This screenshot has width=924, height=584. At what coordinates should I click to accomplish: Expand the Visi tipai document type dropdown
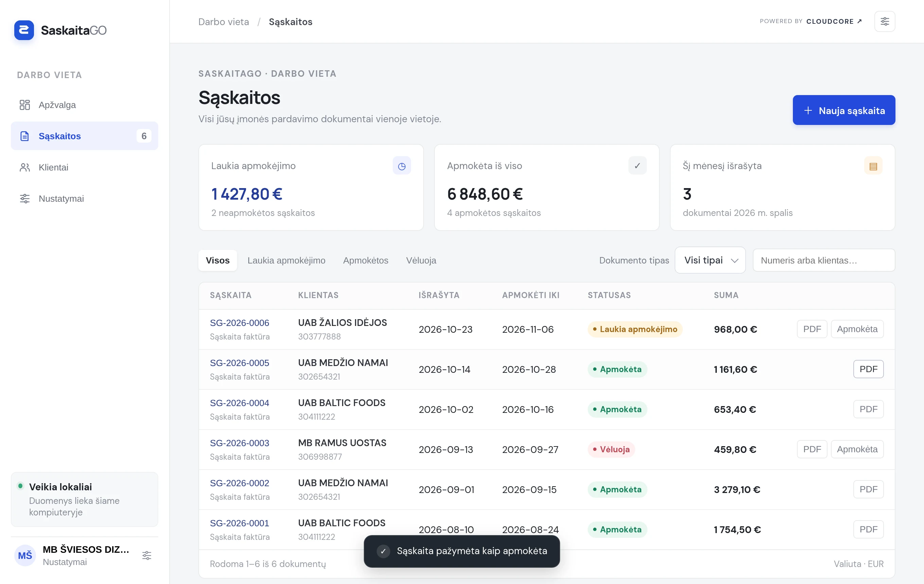710,260
